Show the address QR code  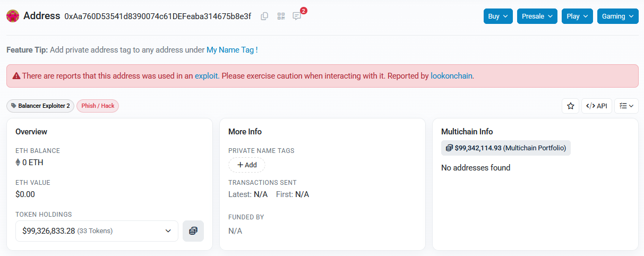click(x=281, y=16)
